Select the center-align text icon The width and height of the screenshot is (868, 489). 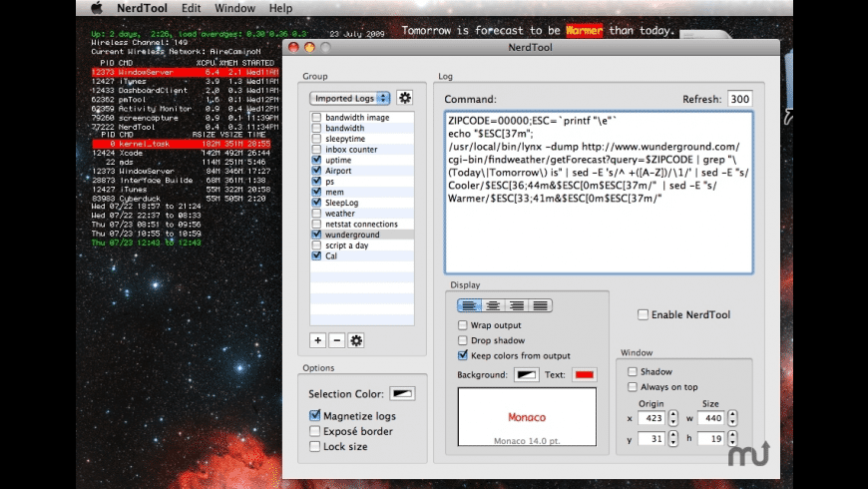[x=493, y=305]
